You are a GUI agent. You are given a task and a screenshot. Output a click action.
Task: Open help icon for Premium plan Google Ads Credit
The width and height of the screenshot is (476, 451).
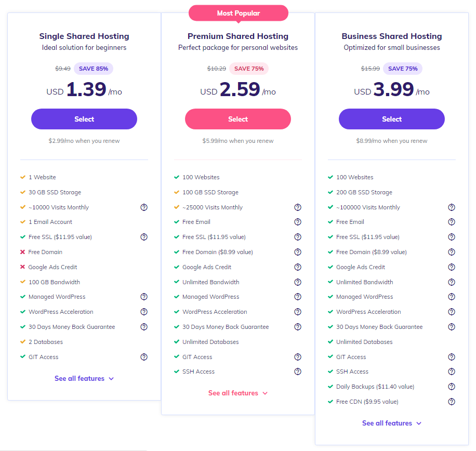pyautogui.click(x=298, y=267)
